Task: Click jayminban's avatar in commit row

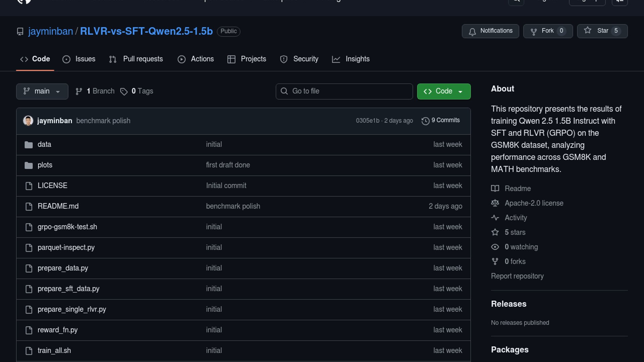Action: pyautogui.click(x=28, y=121)
